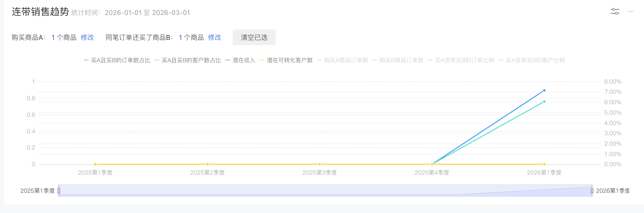This screenshot has height=213, width=644.
Task: Click right handle of the time range slider
Action: [x=592, y=191]
